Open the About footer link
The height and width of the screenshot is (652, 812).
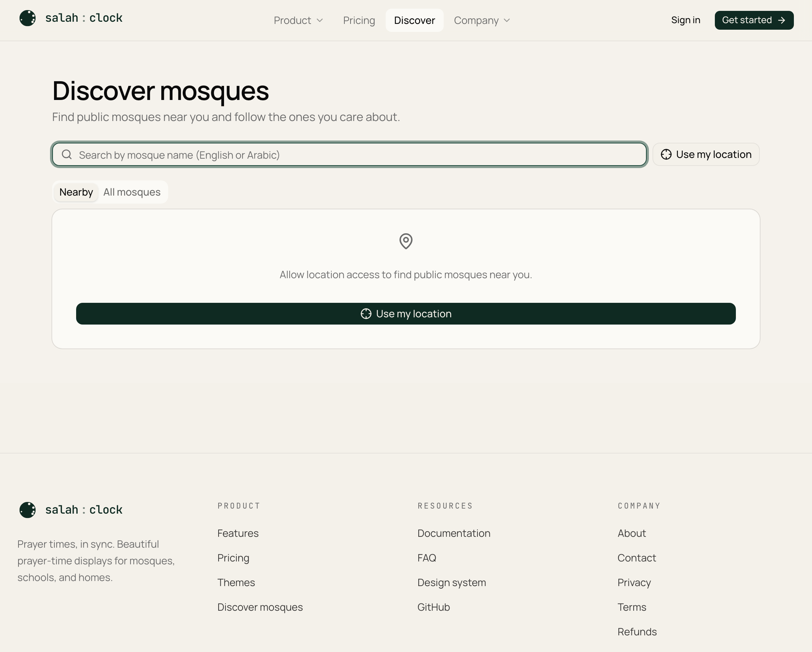point(631,533)
